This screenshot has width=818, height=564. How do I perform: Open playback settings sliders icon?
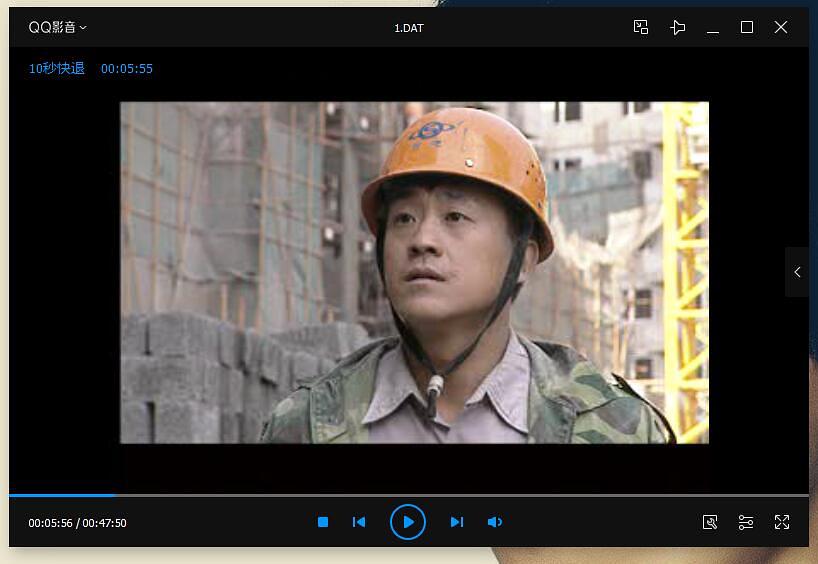pos(745,522)
